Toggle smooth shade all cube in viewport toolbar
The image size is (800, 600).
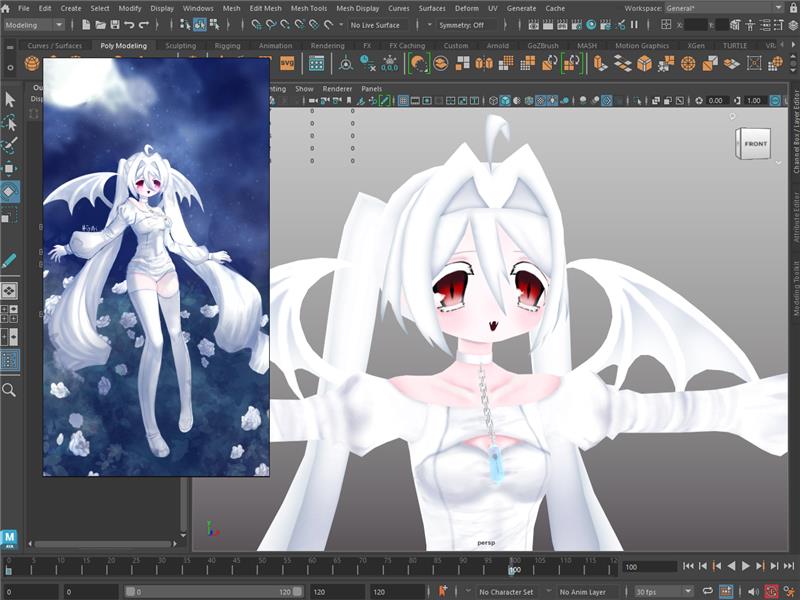click(505, 101)
